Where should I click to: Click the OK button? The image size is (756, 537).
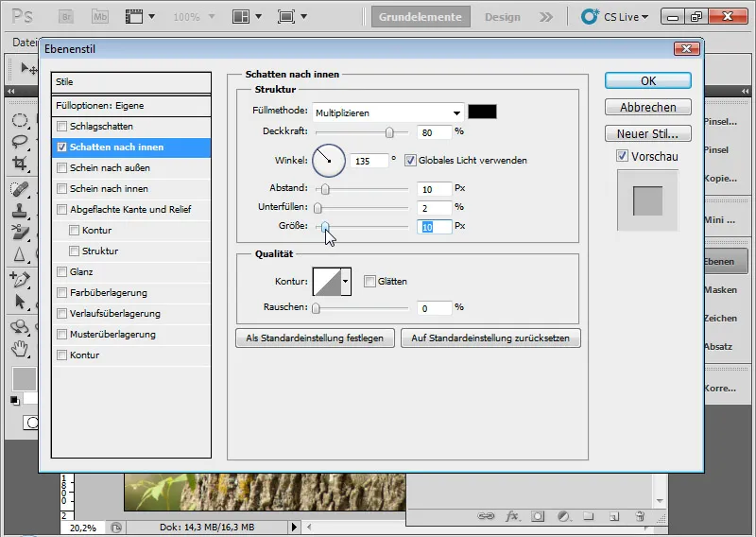tap(648, 80)
